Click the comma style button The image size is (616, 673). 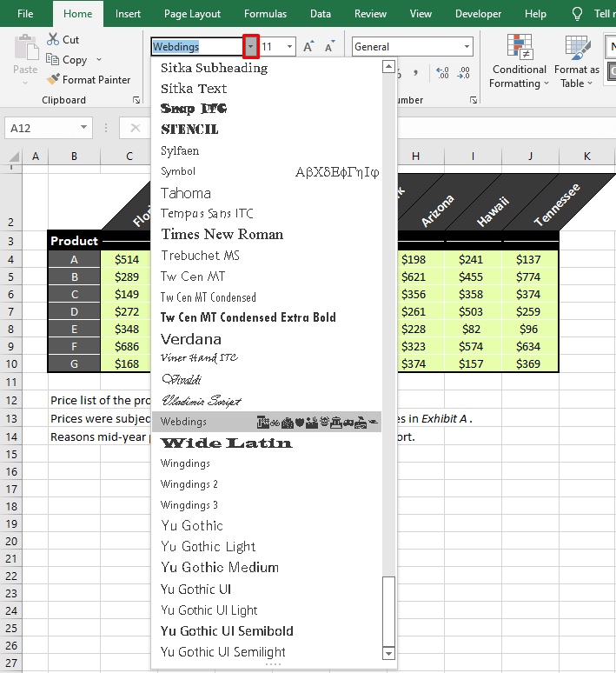[415, 72]
